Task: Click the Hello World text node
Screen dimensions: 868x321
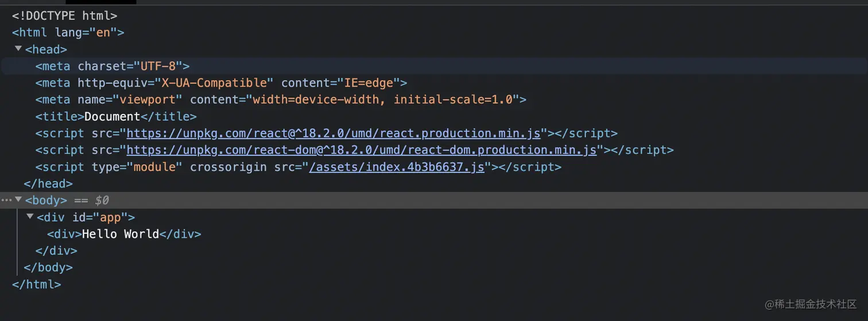Action: pyautogui.click(x=121, y=234)
